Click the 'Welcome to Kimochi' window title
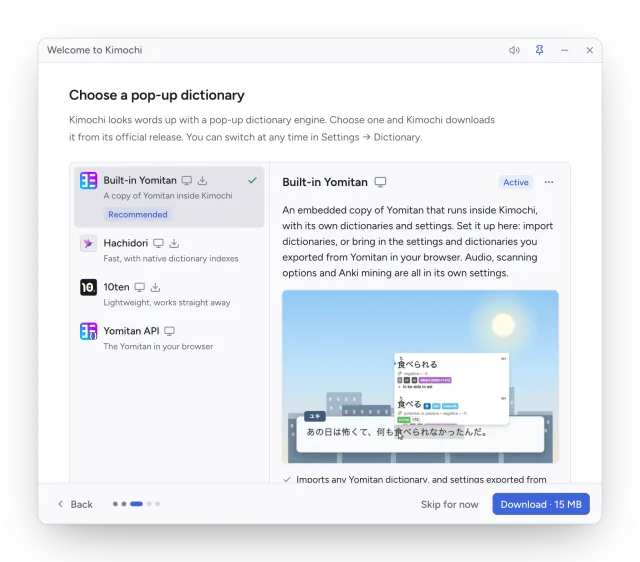 (95, 50)
